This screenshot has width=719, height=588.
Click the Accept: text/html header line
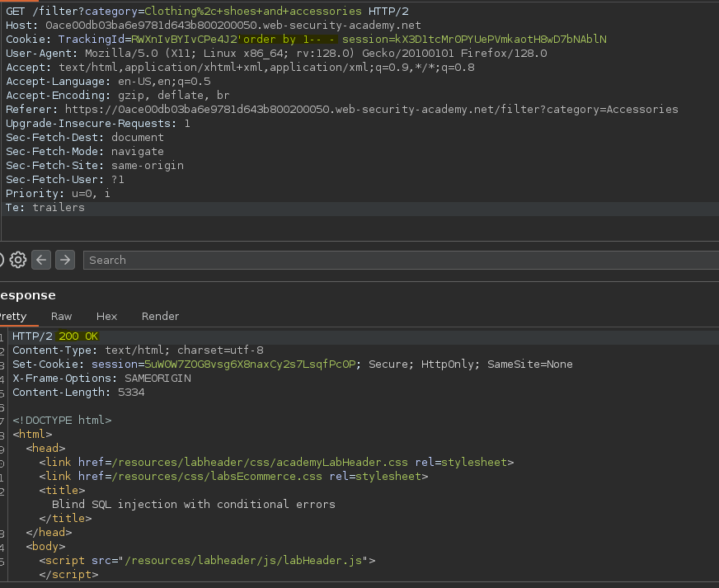(240, 68)
